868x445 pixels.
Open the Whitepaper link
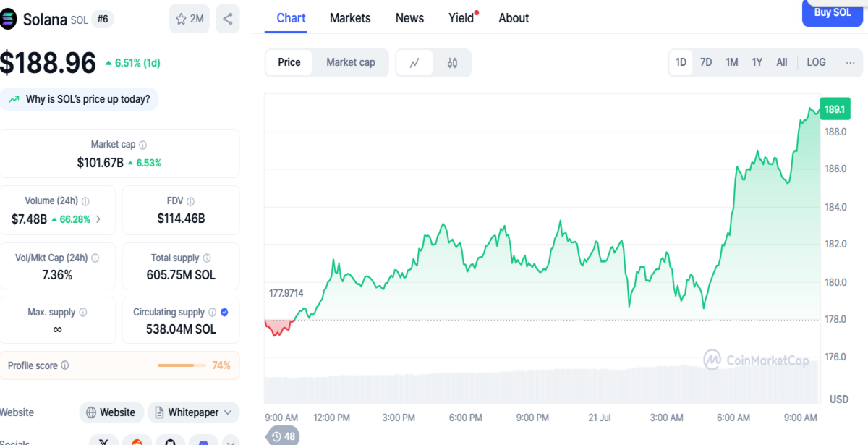pyautogui.click(x=193, y=412)
